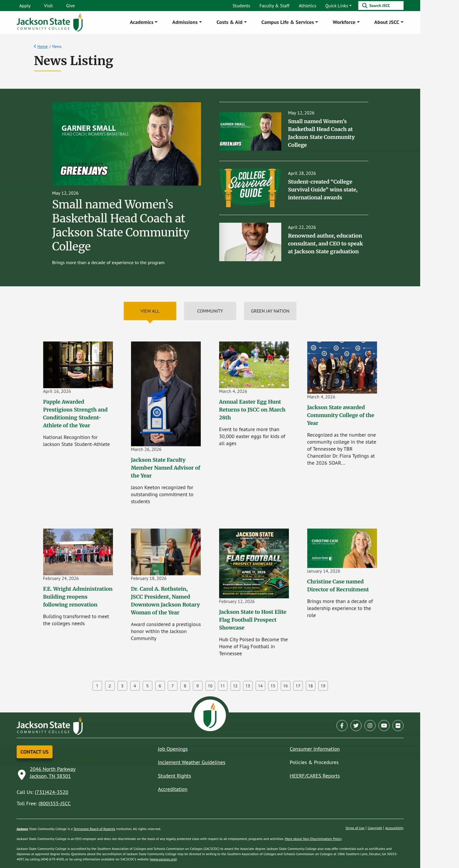Click the round shield emblem above footer
Screen dimensions: 459x868
point(210,715)
